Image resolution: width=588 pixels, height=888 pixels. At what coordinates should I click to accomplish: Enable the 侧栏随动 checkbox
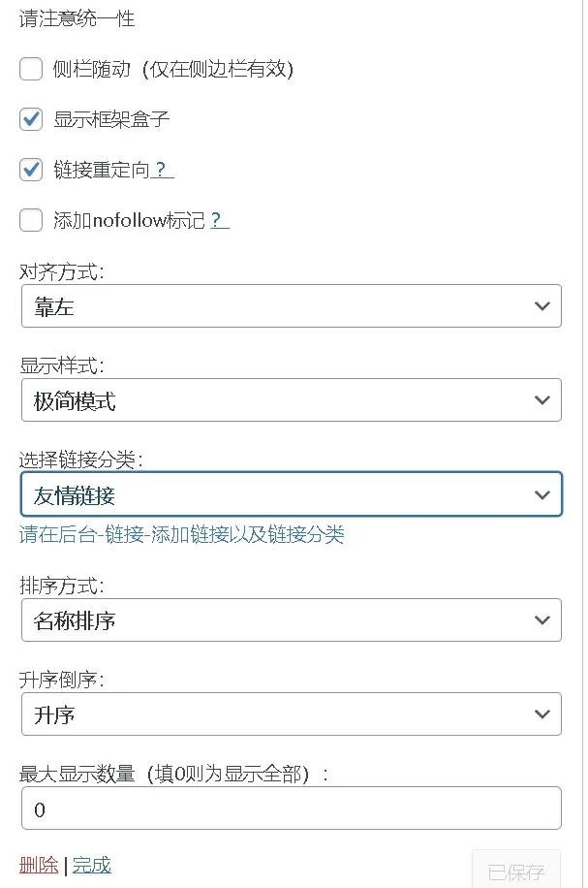[x=30, y=69]
